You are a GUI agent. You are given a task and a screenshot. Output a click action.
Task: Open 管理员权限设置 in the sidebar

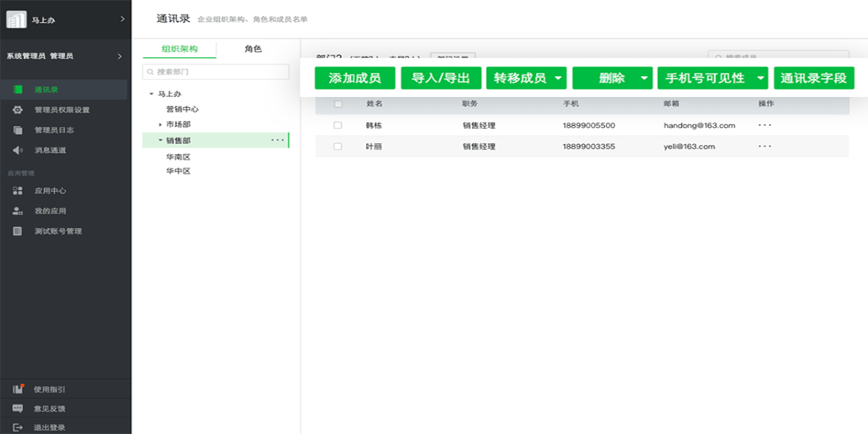click(64, 110)
